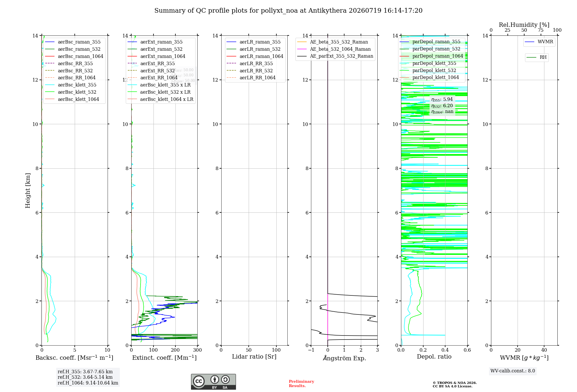The image size is (577, 392).
Task: Click the Preliminary Results red label
Action: (x=301, y=384)
